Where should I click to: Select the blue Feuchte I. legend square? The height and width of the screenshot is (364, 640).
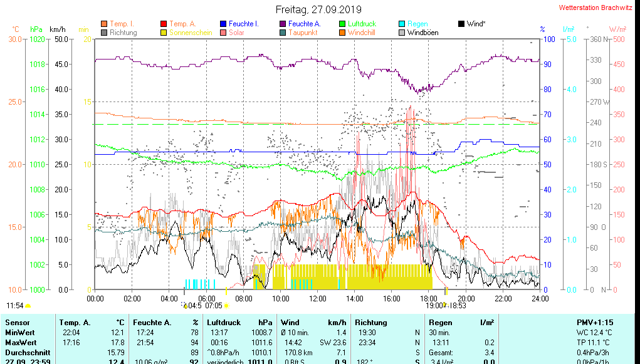pos(224,24)
